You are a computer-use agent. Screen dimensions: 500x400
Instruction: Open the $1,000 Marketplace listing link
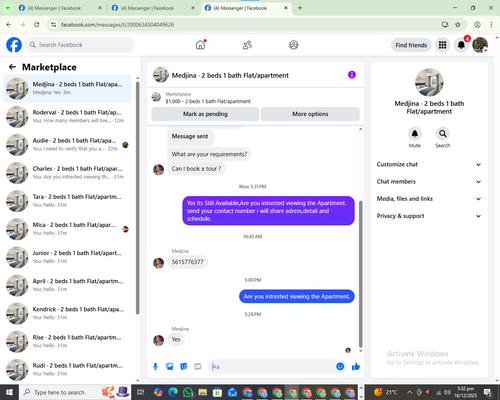coord(208,101)
